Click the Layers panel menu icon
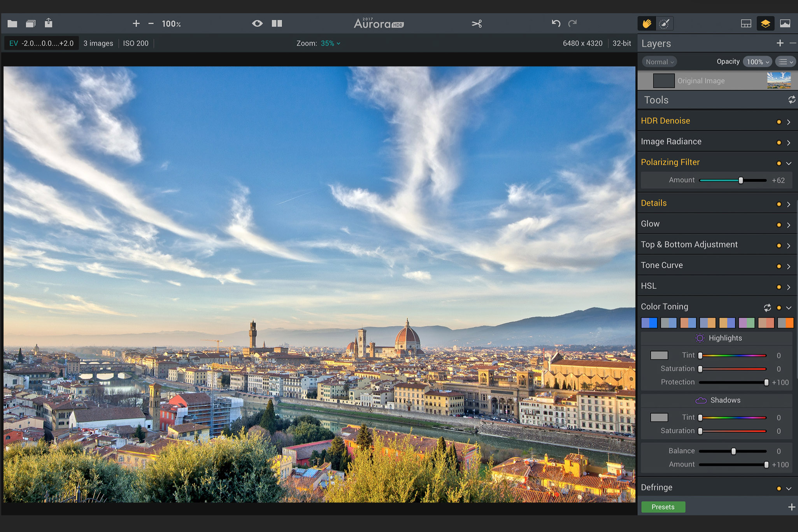Screen dimensions: 798x532 pyautogui.click(x=784, y=62)
